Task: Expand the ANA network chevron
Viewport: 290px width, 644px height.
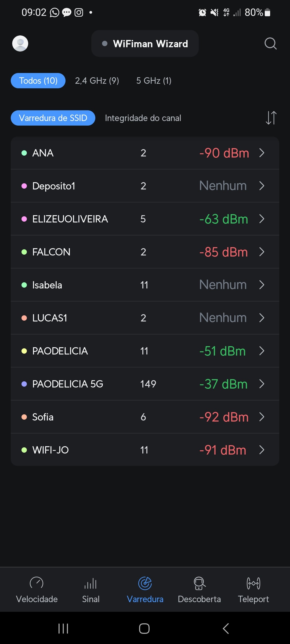Action: pyautogui.click(x=262, y=153)
